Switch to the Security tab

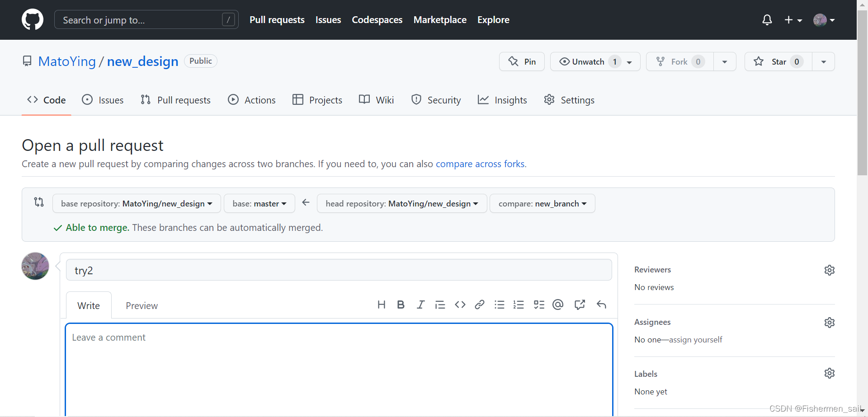coord(436,100)
